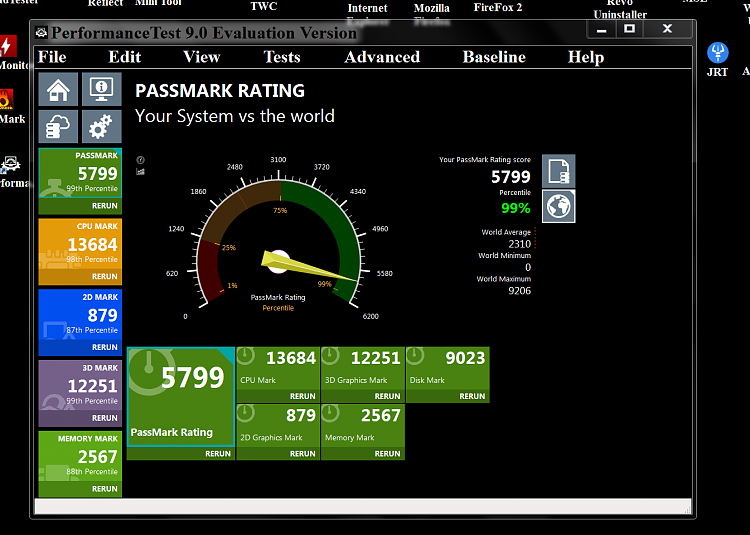The image size is (750, 535).
Task: Click the globe world comparison icon
Action: coord(559,207)
